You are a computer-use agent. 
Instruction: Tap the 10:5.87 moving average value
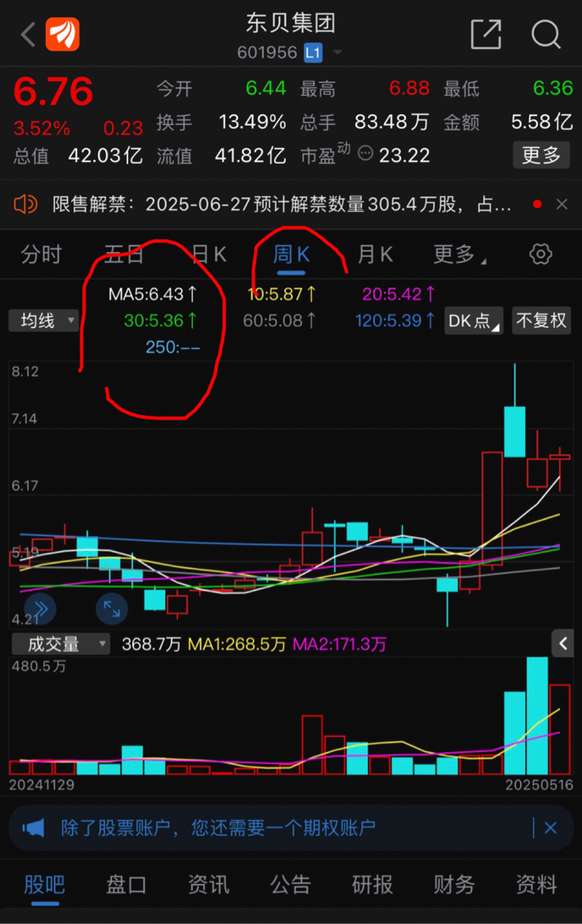pyautogui.click(x=282, y=294)
